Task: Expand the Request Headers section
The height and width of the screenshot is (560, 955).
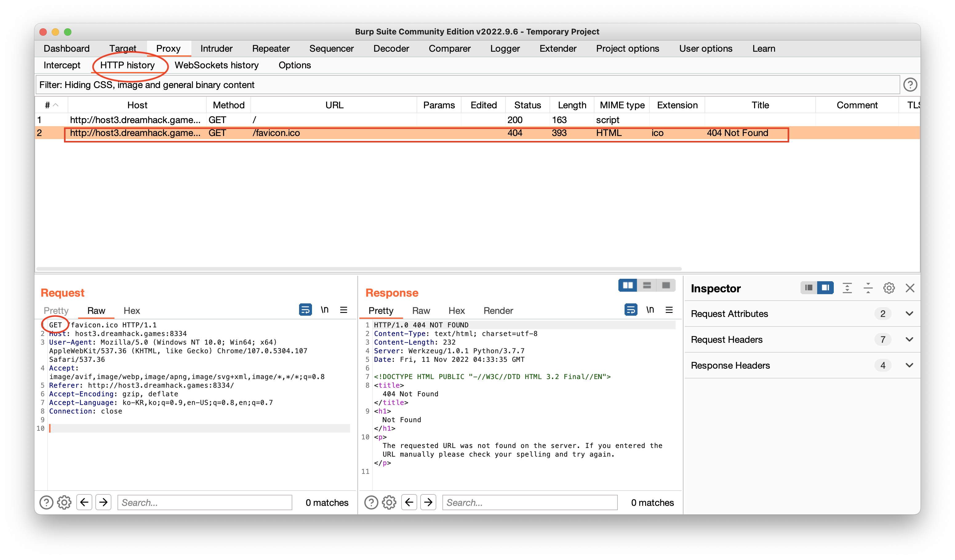Action: 909,339
